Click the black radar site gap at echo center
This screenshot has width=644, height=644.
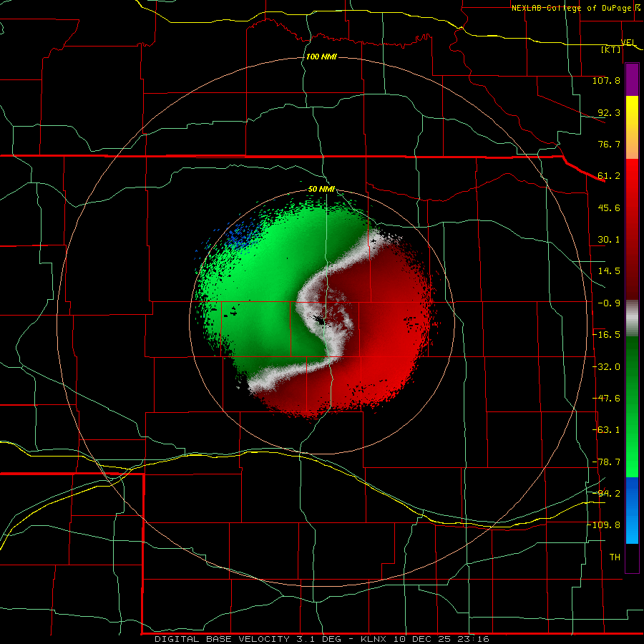pyautogui.click(x=320, y=319)
